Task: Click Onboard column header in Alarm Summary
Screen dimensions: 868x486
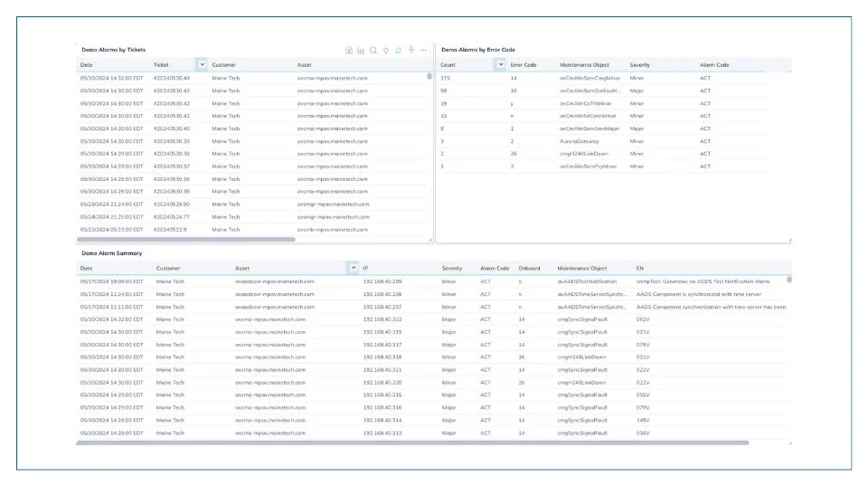Action: (x=529, y=268)
